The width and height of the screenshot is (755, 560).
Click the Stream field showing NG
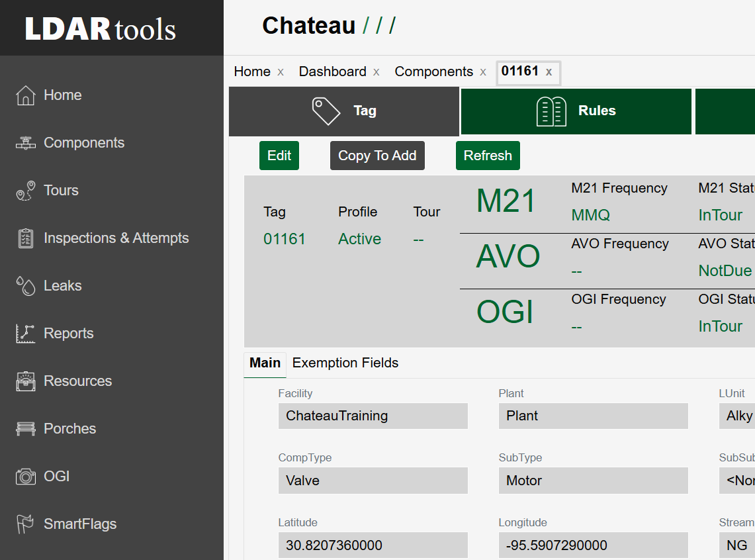coord(737,545)
